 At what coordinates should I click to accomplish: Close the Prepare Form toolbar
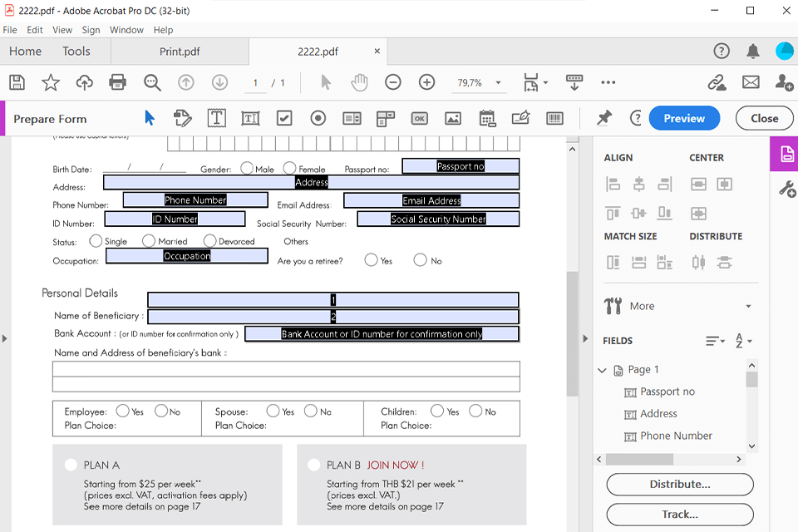click(765, 118)
